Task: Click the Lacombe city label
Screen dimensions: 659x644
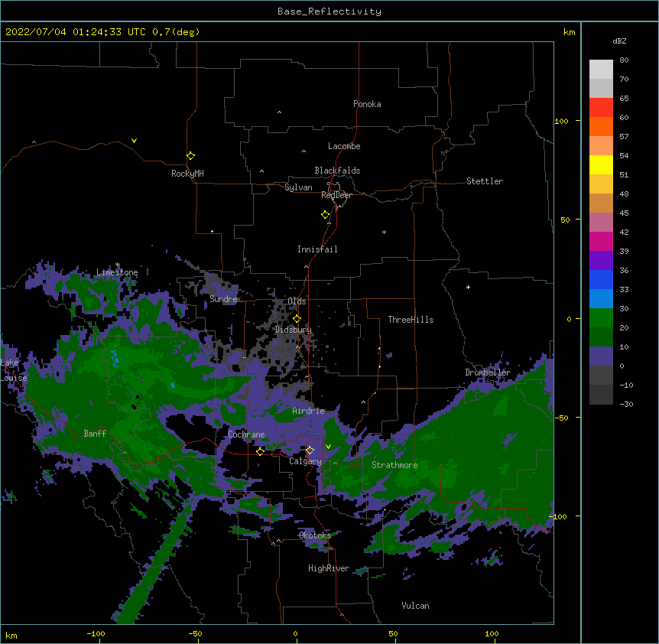Action: click(344, 146)
